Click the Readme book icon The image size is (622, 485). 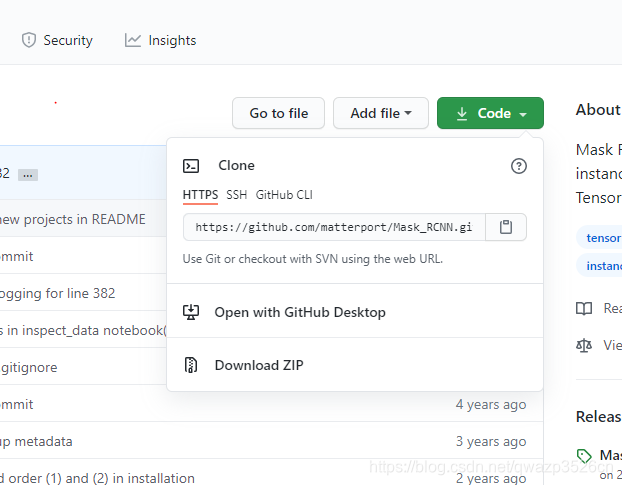point(584,308)
